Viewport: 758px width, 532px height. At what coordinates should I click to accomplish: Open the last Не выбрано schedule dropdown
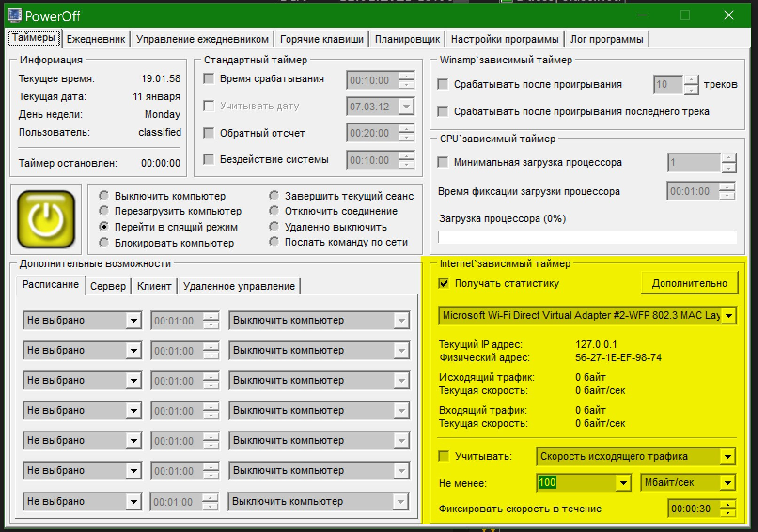(134, 501)
